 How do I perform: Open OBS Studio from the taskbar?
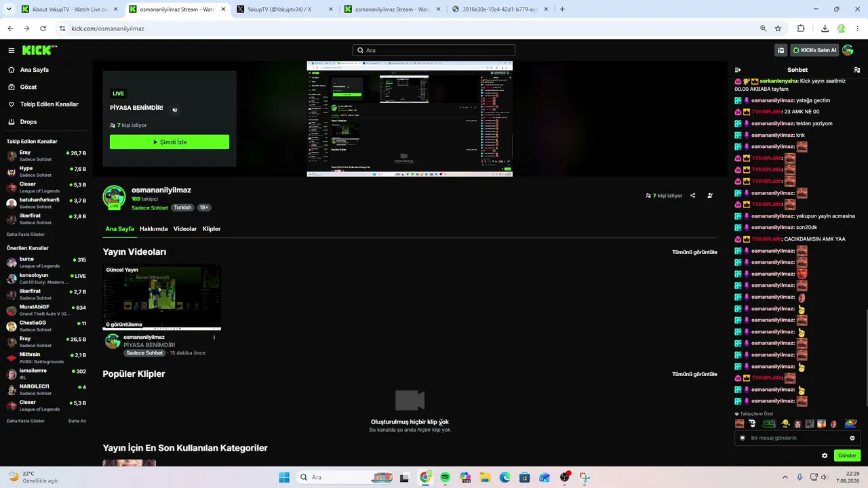[565, 477]
